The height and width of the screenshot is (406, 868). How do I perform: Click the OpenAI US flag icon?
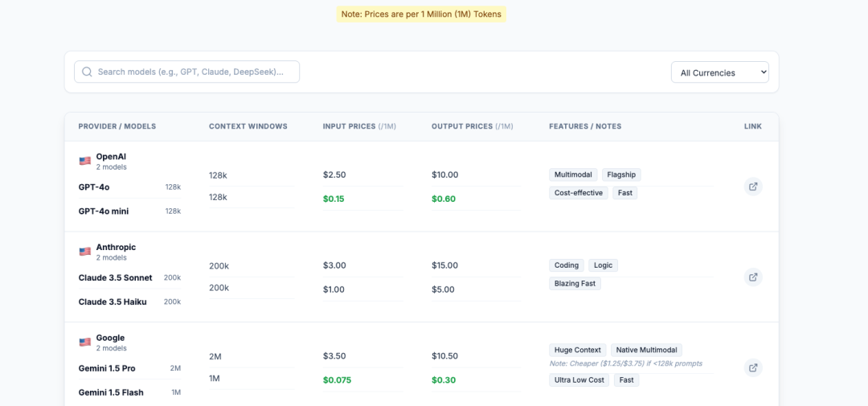84,161
